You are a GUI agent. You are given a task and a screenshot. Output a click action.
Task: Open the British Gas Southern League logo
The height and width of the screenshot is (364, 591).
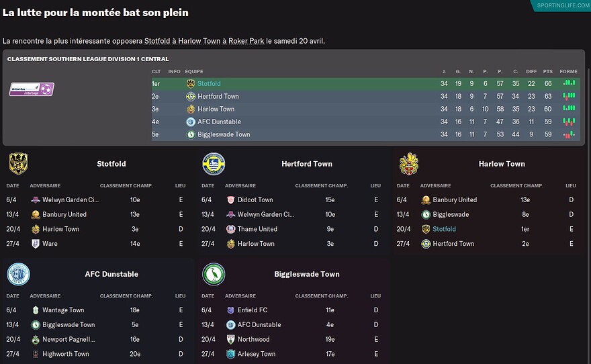coord(32,89)
